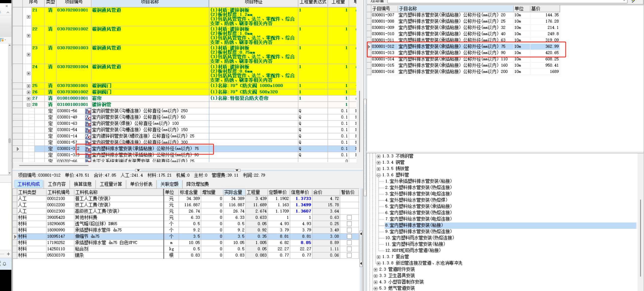Click Bz icon of row 030801-56
644x291 pixels.
tap(88, 111)
